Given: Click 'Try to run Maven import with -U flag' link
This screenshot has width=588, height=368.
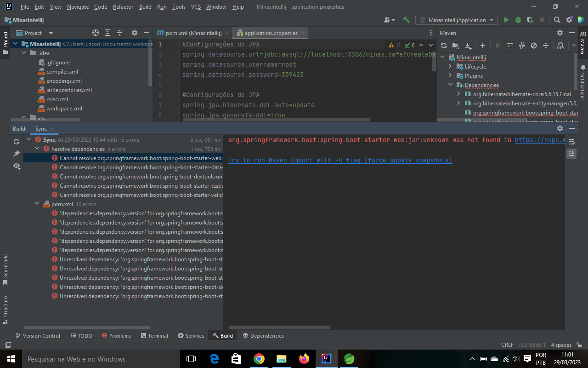Looking at the screenshot, I should (x=340, y=160).
